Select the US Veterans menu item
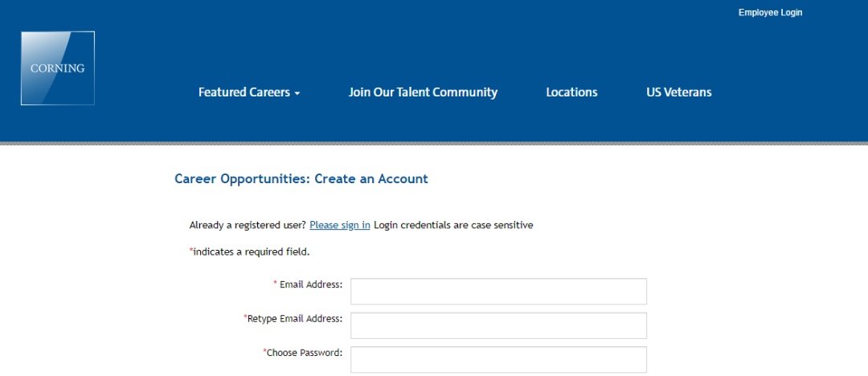This screenshot has width=868, height=376. point(678,92)
